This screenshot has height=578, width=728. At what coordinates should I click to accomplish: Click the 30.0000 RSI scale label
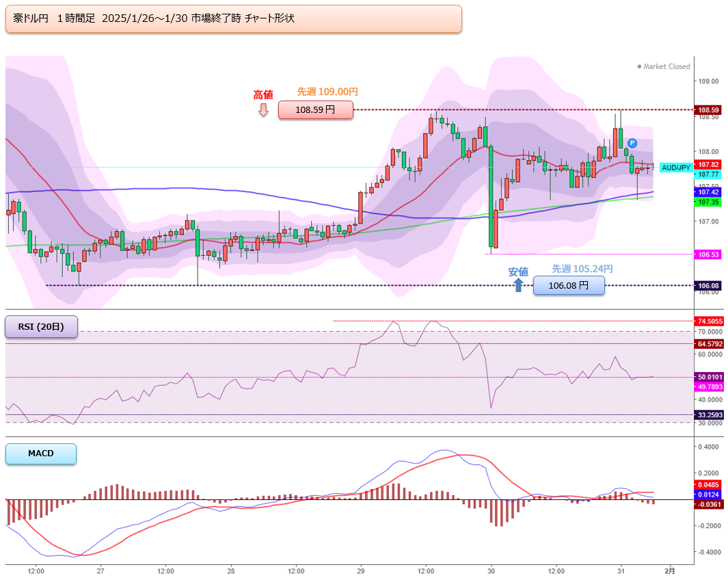coord(710,423)
